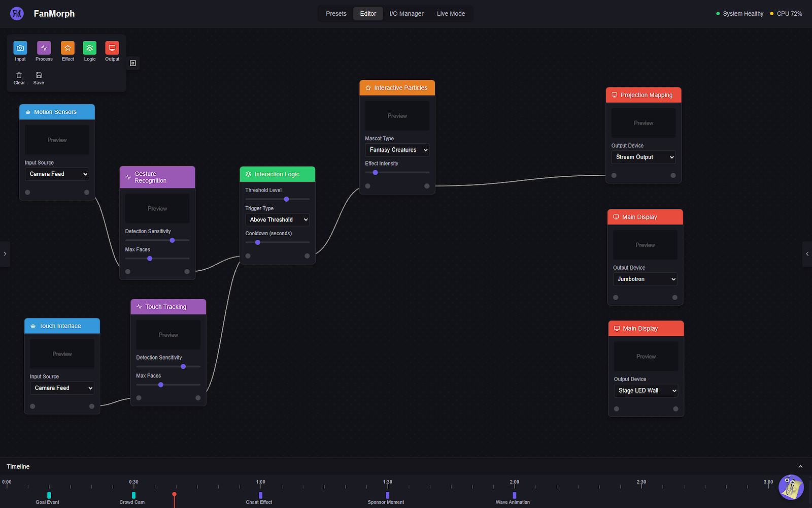Viewport: 812px width, 508px height.
Task: Click the Output node icon
Action: coord(112,48)
